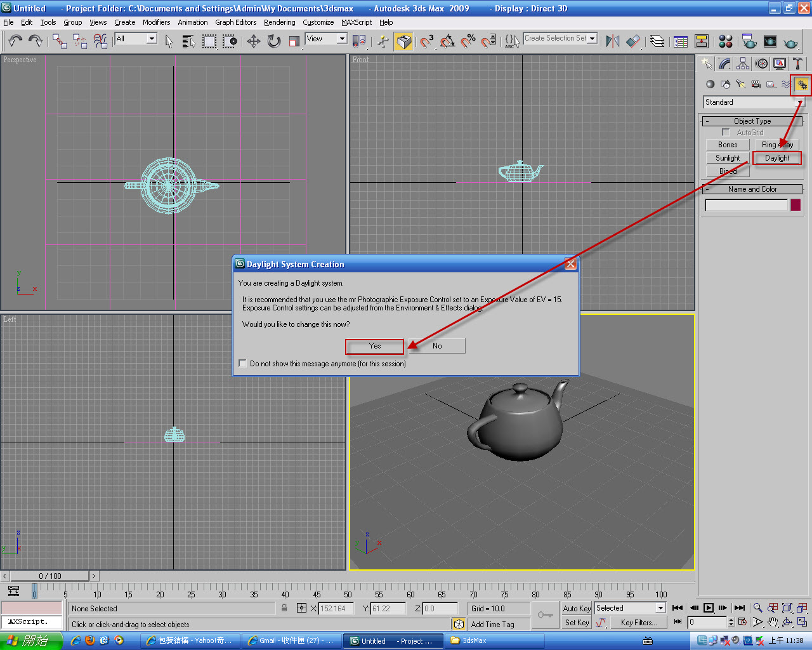
Task: Open the Layer Manager icon
Action: click(x=657, y=41)
